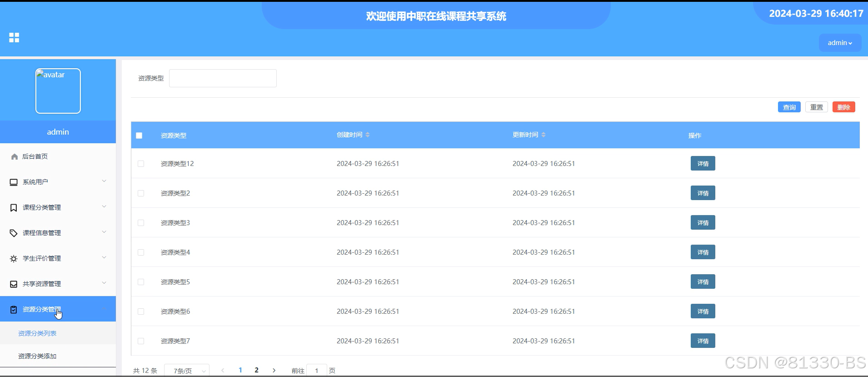
Task: Expand the 系统用户 menu chevron
Action: tap(104, 181)
